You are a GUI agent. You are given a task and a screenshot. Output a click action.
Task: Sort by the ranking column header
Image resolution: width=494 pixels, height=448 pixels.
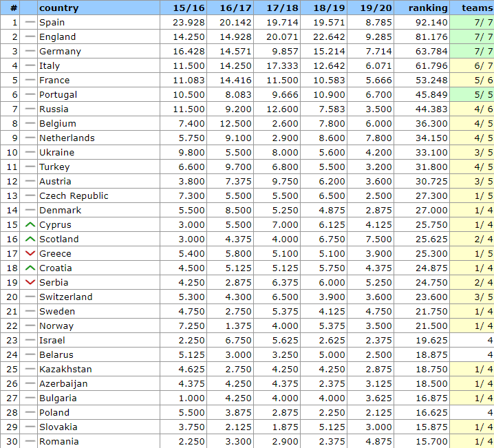pos(427,8)
